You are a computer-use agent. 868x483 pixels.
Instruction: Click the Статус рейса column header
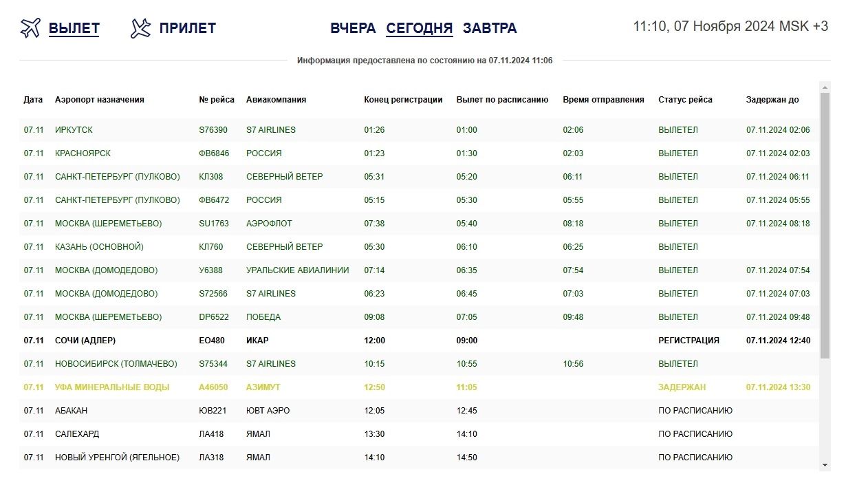[685, 100]
